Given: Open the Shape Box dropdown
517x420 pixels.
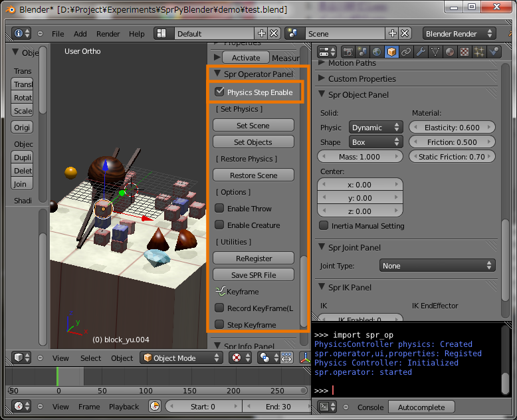Looking at the screenshot, I should (376, 142).
